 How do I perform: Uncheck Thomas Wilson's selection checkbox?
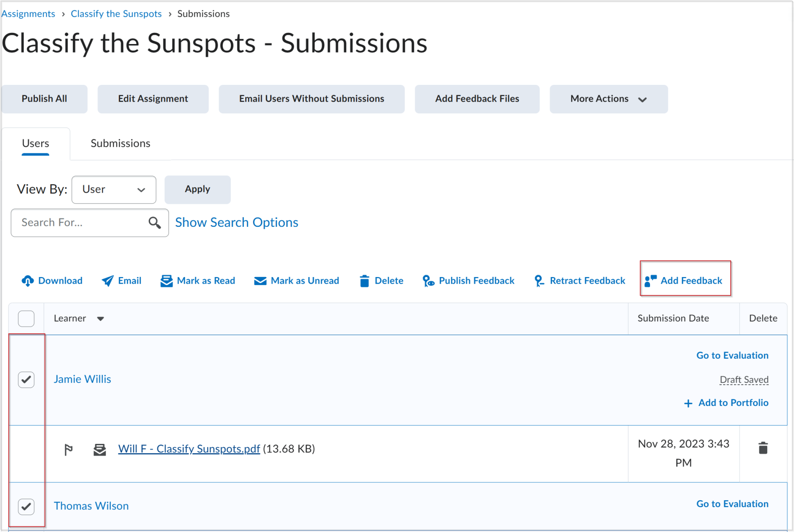26,507
